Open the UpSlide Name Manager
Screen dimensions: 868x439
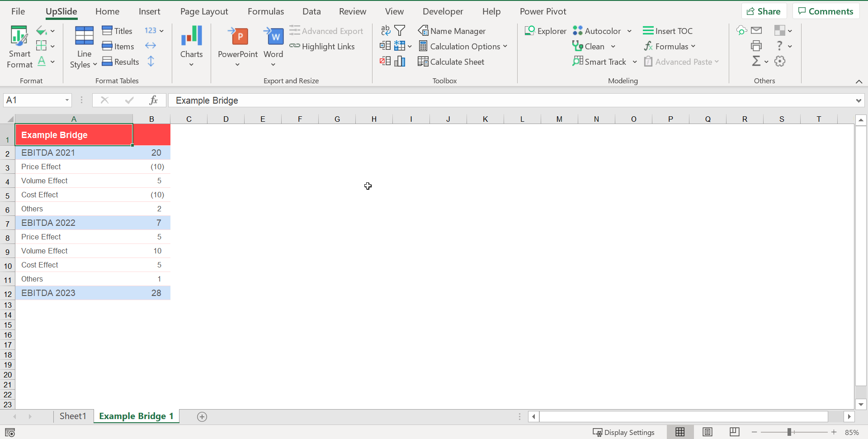[x=452, y=31]
